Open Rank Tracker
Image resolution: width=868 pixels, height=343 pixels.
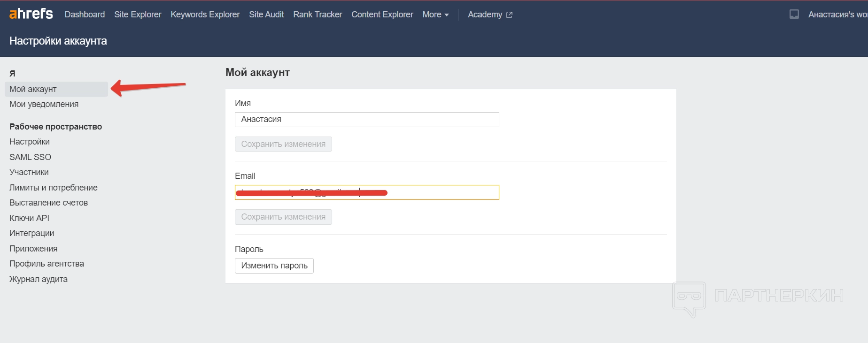pos(318,15)
